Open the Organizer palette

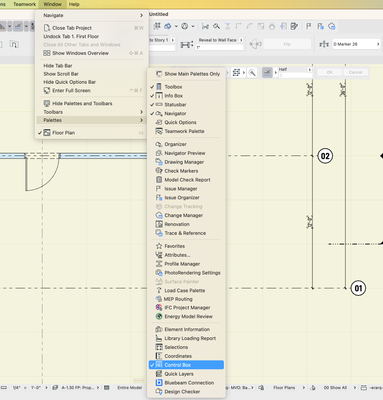point(186,144)
